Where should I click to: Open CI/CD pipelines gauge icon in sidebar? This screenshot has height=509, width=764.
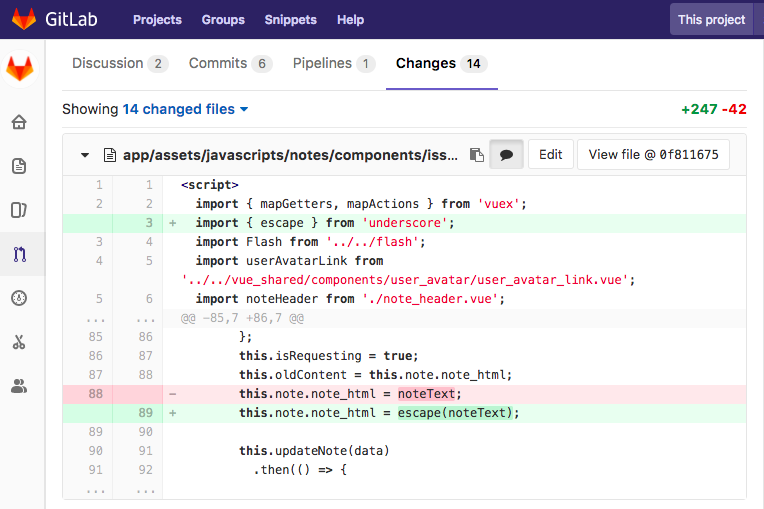[19, 298]
